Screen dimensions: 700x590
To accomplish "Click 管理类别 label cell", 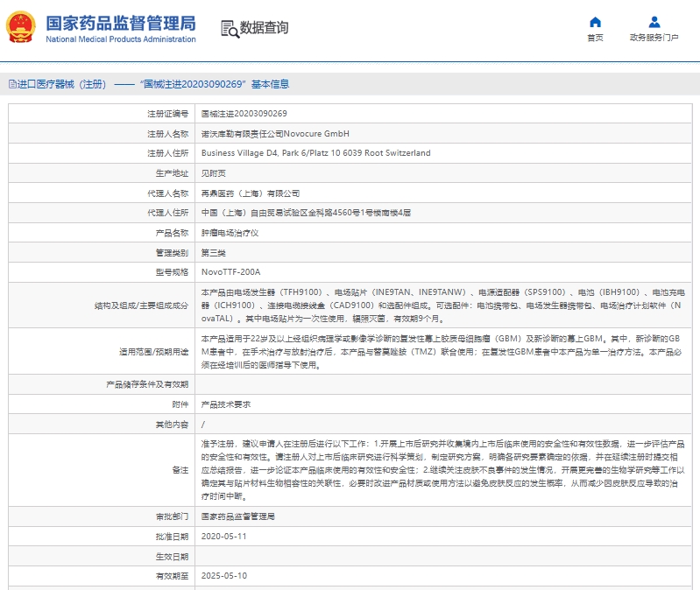I will pyautogui.click(x=102, y=253).
